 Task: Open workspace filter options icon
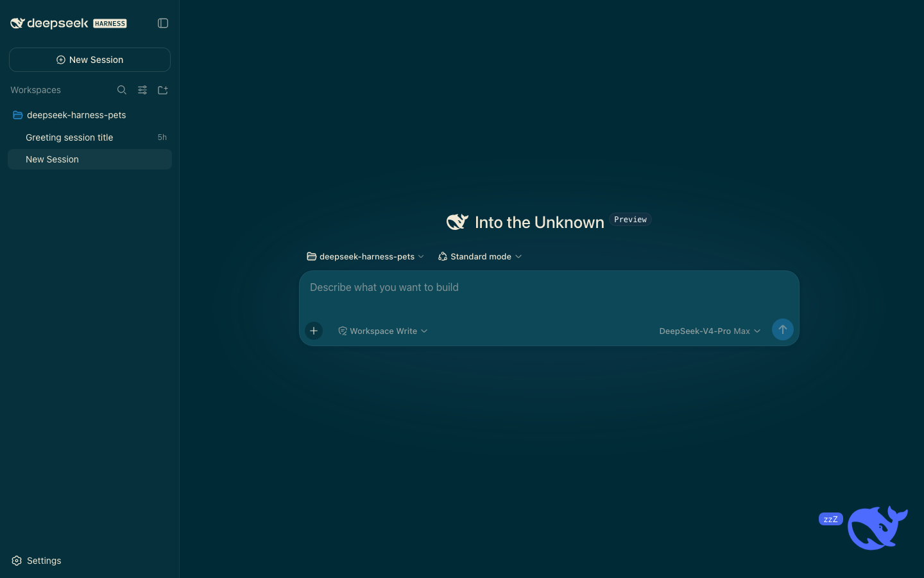[142, 90]
